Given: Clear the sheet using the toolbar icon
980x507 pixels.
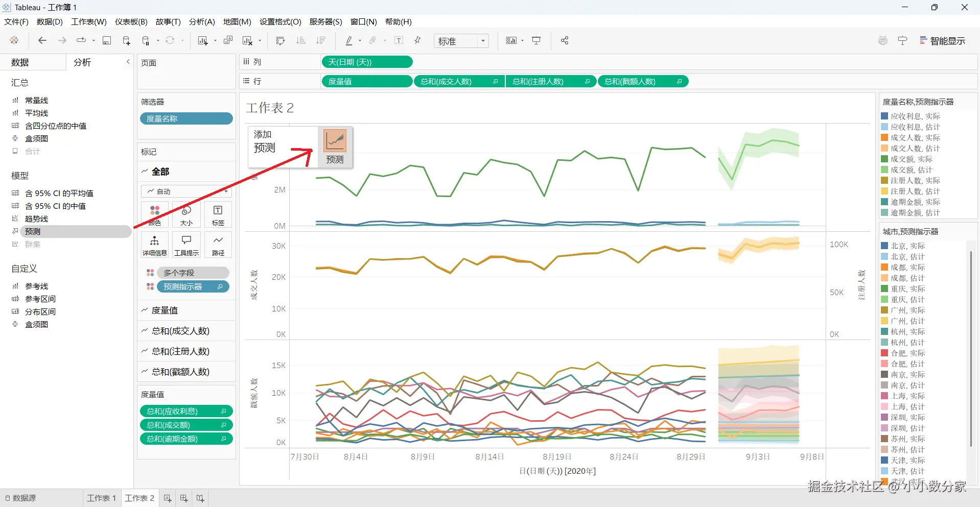Looking at the screenshot, I should pyautogui.click(x=248, y=41).
